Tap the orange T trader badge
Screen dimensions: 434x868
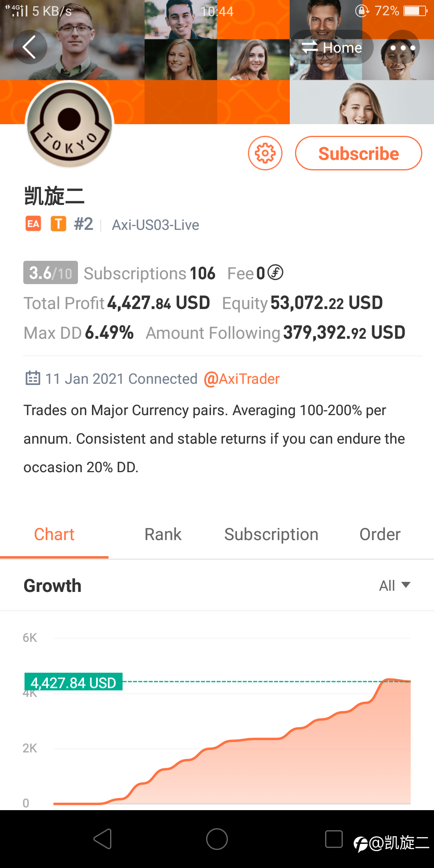pos(58,224)
